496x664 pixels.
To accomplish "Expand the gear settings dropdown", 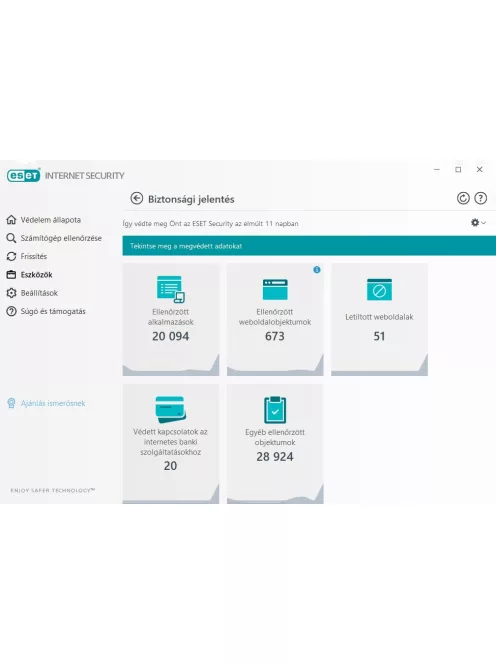I will click(x=478, y=222).
